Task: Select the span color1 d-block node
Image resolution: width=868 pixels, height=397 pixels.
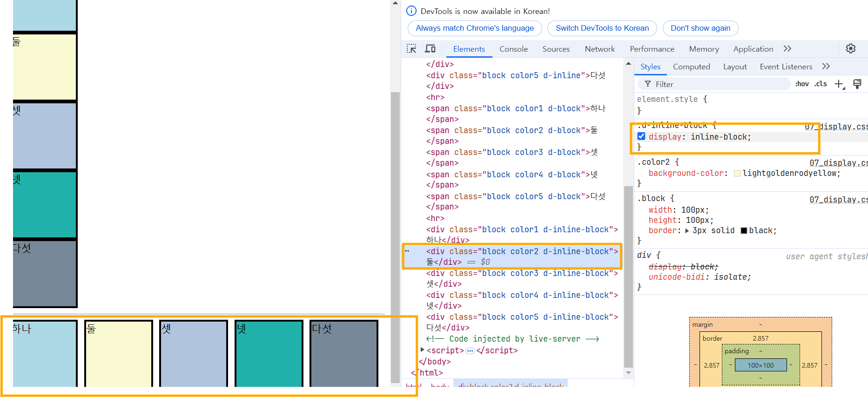Action: pos(516,114)
